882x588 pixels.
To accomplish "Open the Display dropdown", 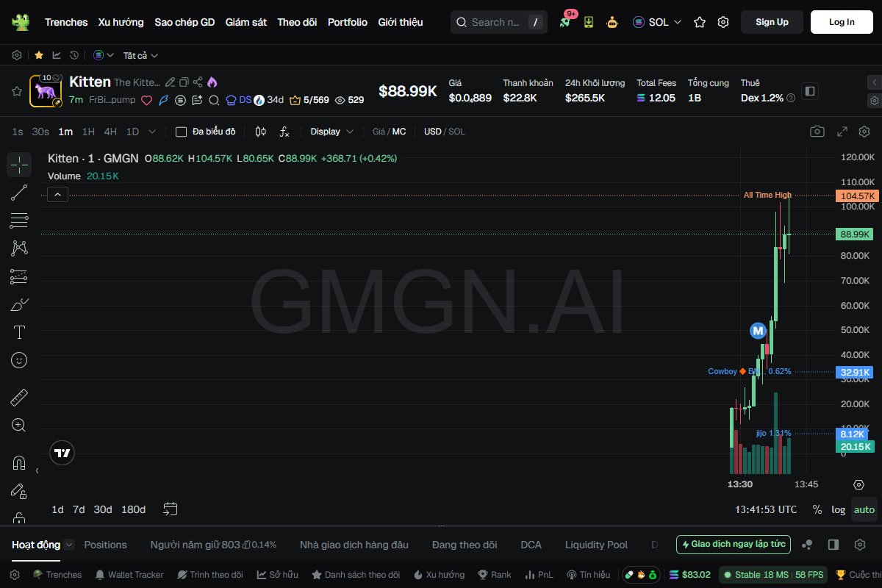I will pos(332,132).
